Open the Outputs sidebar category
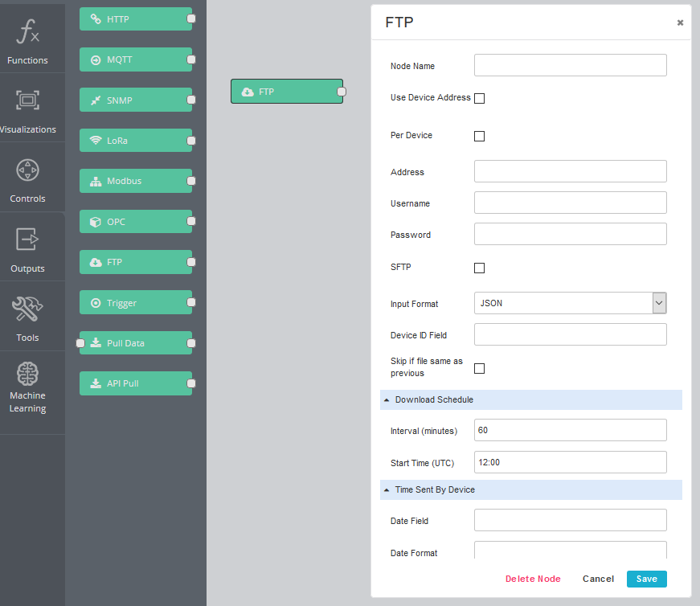 click(27, 248)
